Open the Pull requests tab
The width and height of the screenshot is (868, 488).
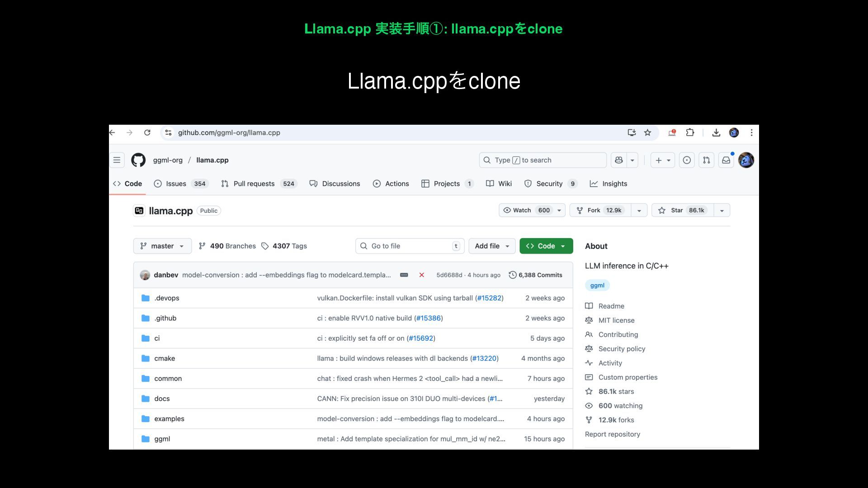(x=258, y=183)
